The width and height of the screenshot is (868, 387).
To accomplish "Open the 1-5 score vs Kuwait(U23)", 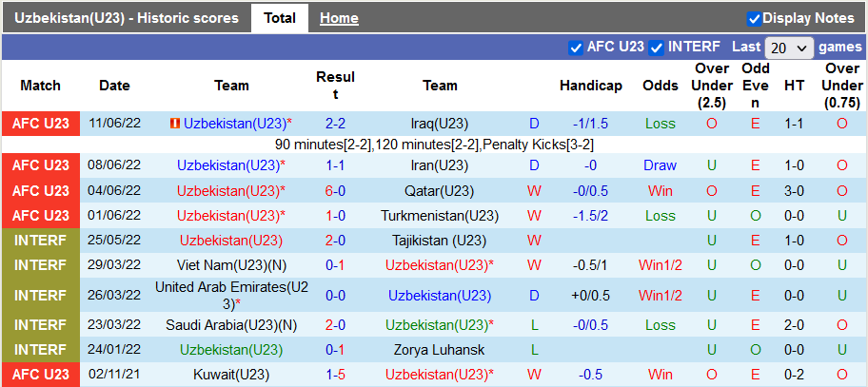I will (x=335, y=375).
